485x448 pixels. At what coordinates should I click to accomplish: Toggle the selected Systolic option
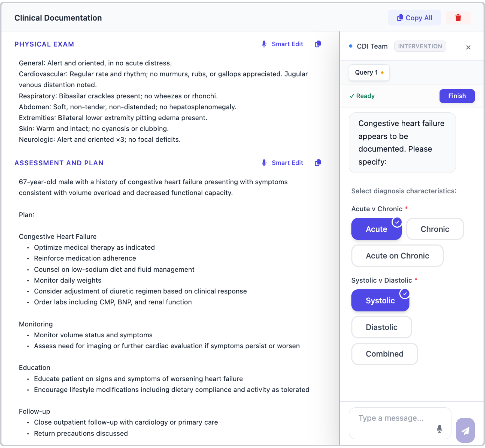[x=380, y=301]
